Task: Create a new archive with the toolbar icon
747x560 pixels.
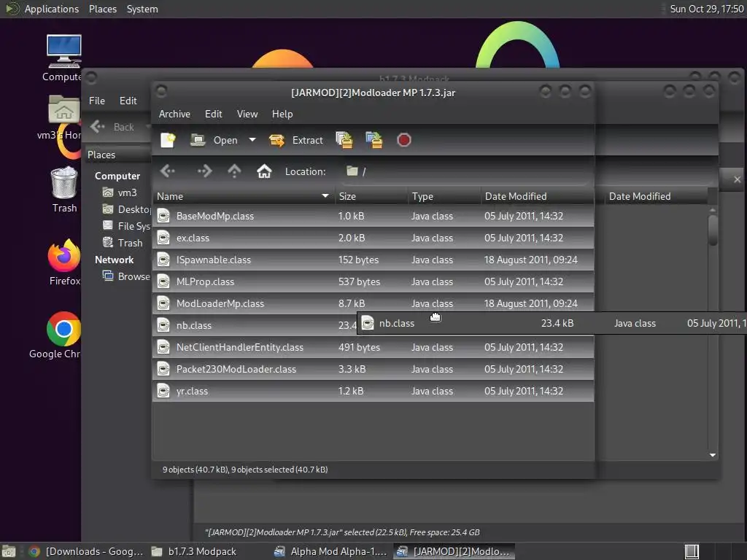Action: coord(169,140)
